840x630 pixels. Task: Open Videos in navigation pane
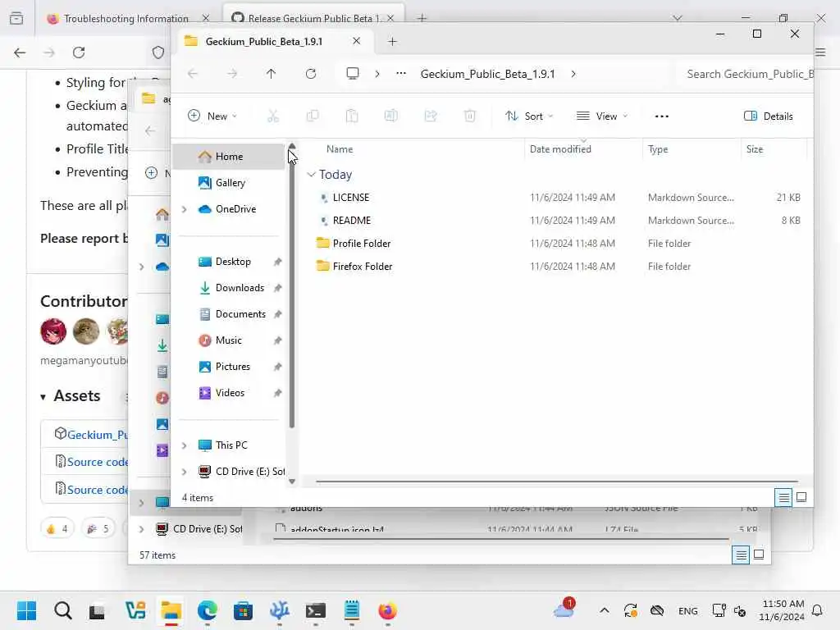click(x=230, y=393)
